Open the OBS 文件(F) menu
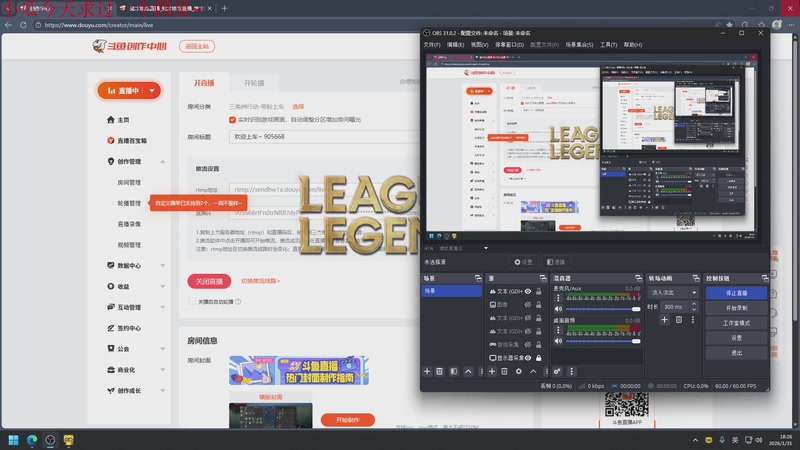Viewport: 800px width, 450px height. 432,45
